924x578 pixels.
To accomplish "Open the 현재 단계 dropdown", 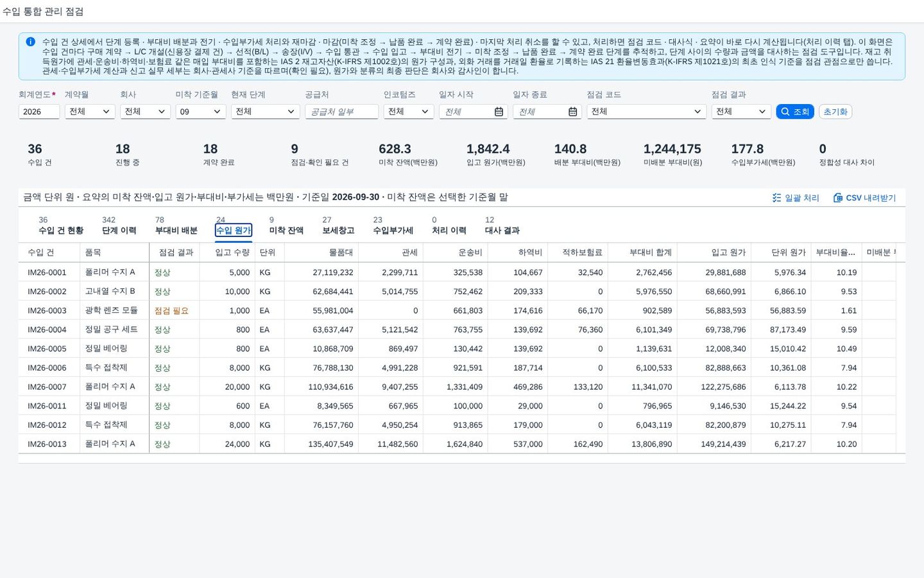I will pyautogui.click(x=266, y=112).
